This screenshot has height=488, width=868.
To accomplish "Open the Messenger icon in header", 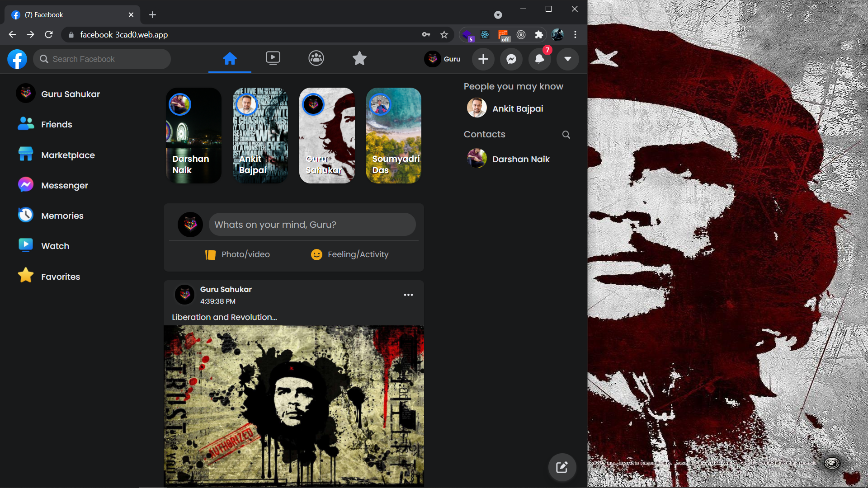I will pos(511,59).
